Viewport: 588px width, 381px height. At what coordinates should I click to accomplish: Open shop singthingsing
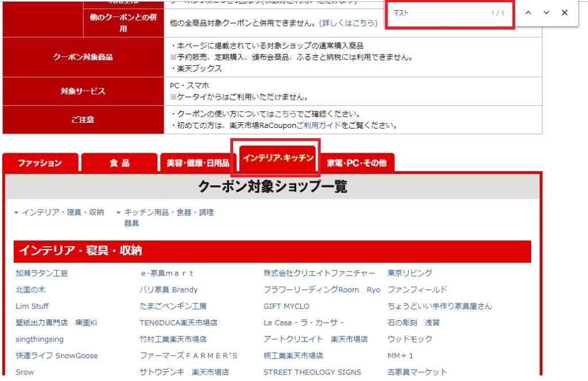click(40, 339)
